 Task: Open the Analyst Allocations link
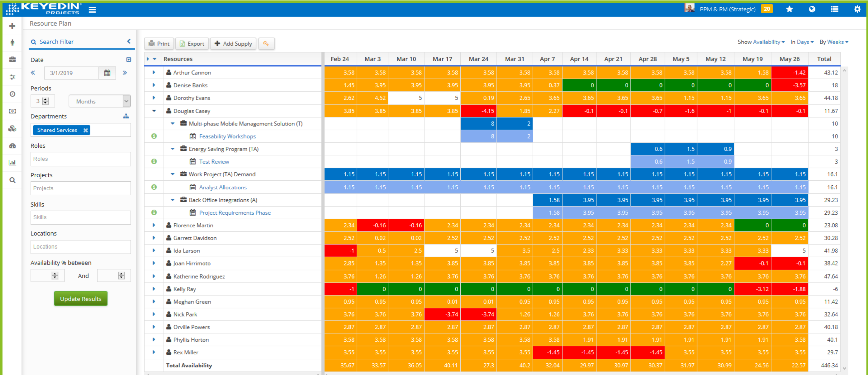[x=223, y=187]
